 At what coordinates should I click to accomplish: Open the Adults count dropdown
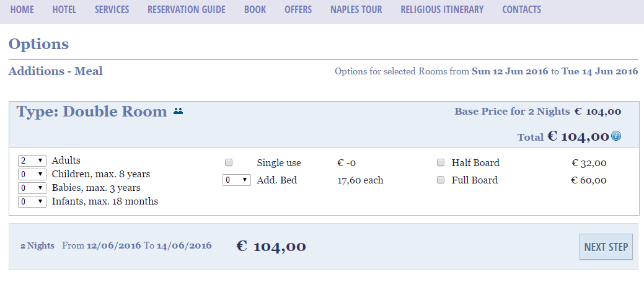click(x=32, y=161)
